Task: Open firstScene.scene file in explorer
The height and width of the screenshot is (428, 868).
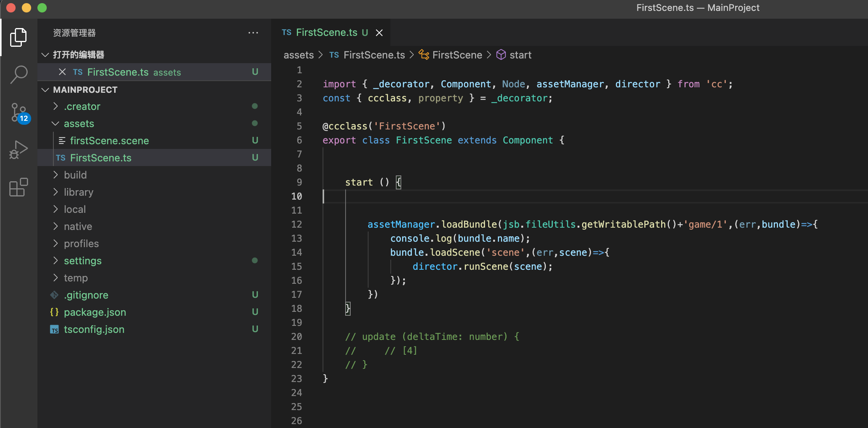Action: (109, 141)
